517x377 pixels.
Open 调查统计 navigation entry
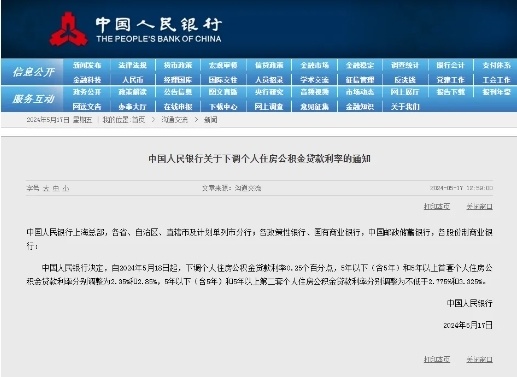tap(405, 65)
